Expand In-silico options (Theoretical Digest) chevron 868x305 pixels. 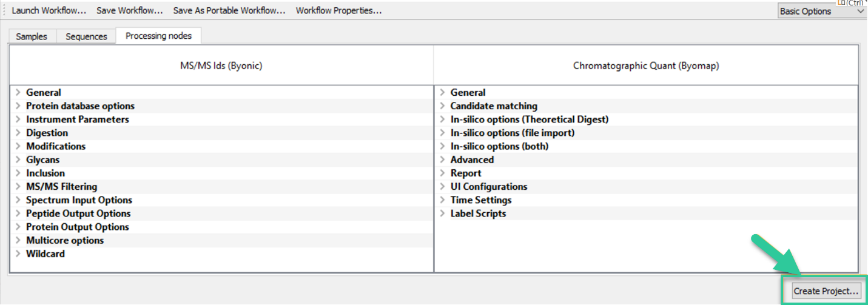point(443,119)
